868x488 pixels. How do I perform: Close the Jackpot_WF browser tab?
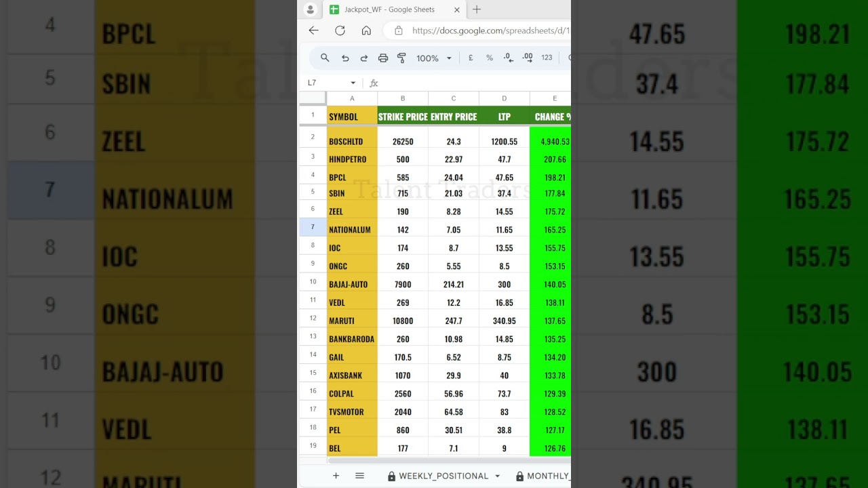click(x=457, y=10)
